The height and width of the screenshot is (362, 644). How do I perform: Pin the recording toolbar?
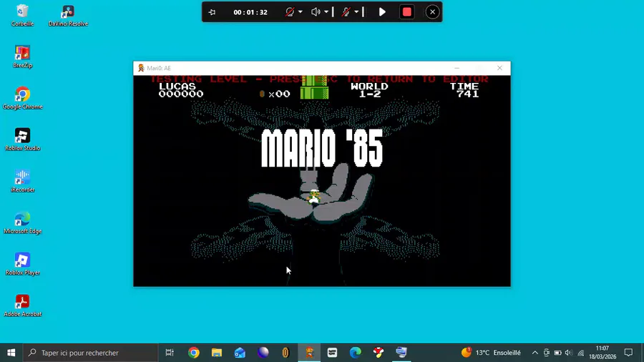[212, 12]
